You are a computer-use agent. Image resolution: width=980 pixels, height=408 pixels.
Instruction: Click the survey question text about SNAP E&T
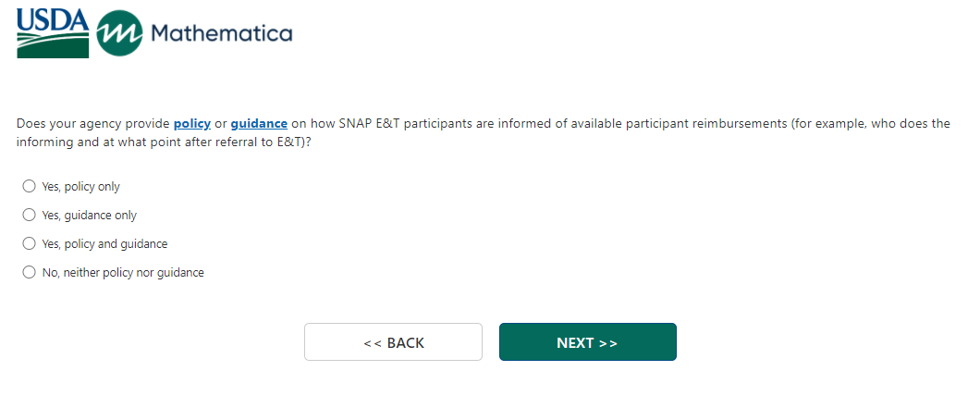click(555, 124)
